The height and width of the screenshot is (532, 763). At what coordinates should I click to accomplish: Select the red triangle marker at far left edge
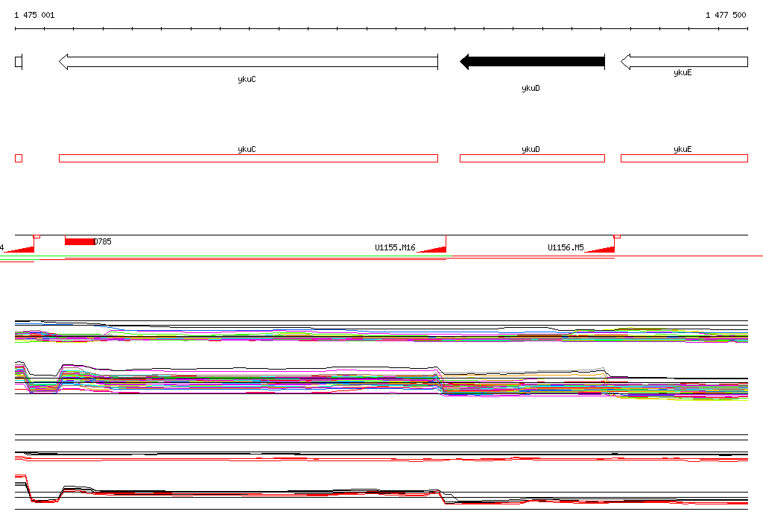pyautogui.click(x=19, y=249)
